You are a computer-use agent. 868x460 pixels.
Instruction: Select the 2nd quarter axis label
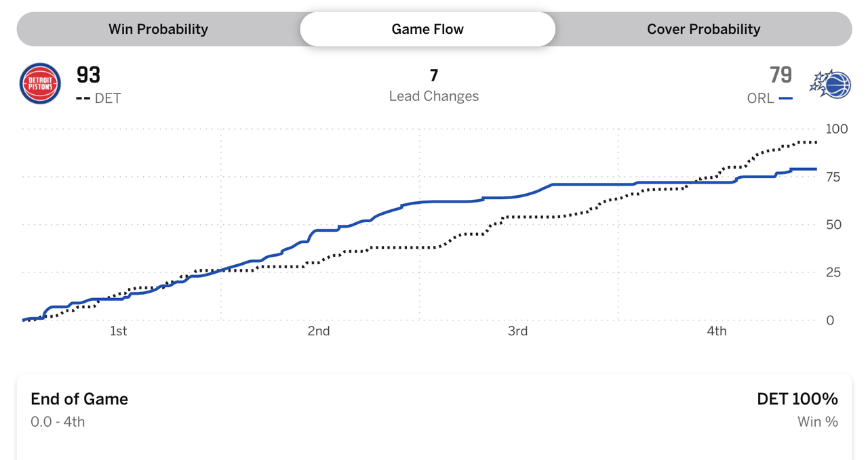[x=319, y=331]
